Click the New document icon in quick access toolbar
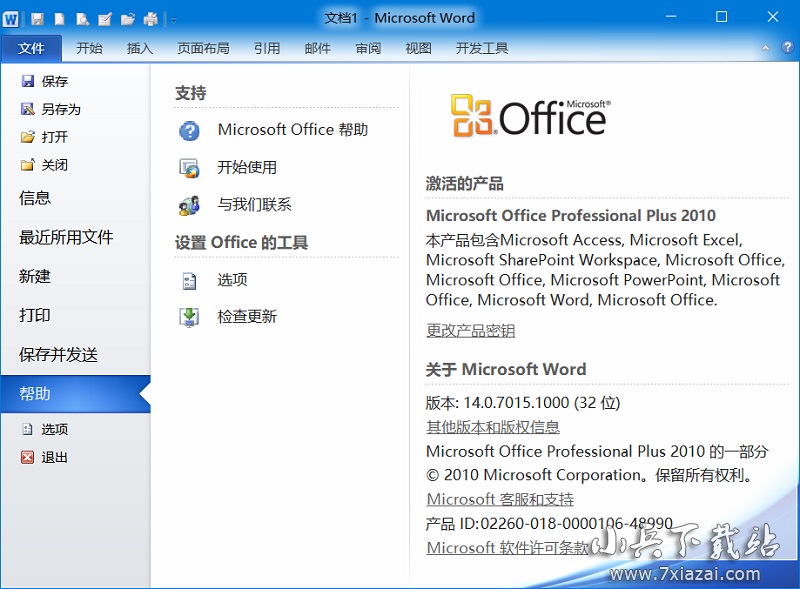The image size is (800, 589). 60,19
